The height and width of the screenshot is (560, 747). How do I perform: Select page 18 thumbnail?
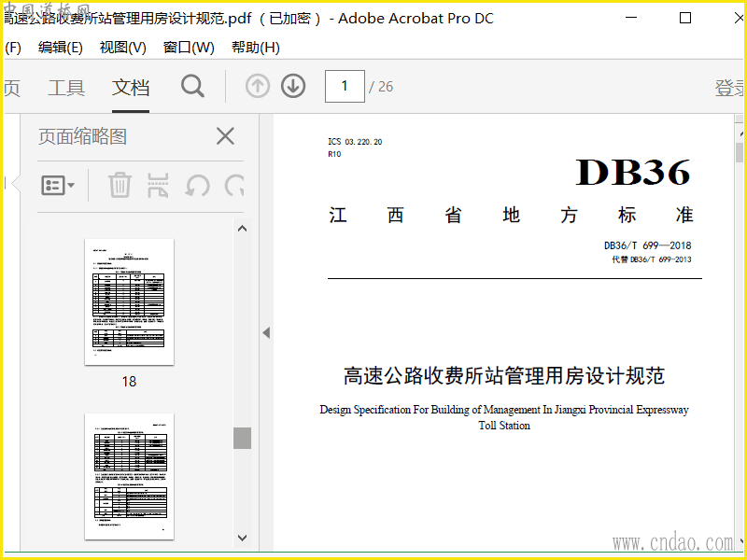[x=129, y=302]
